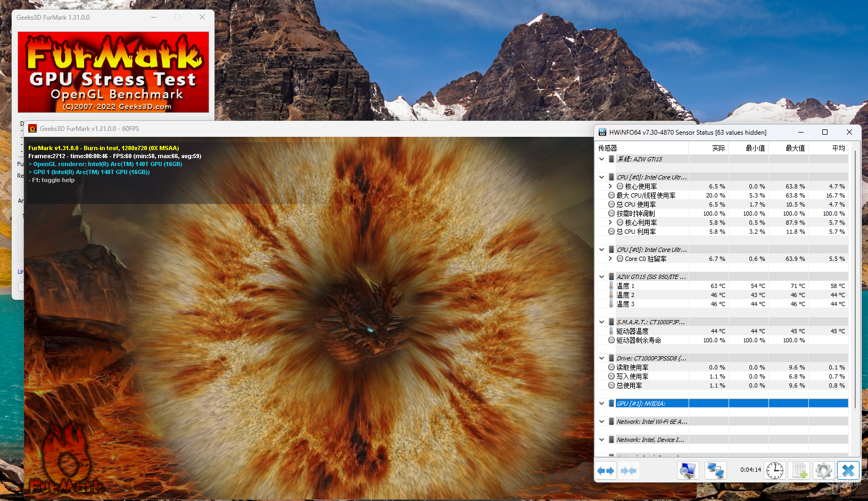Click the HWiNFO64 title bar app icon
This screenshot has height=501, width=868.
pos(602,132)
